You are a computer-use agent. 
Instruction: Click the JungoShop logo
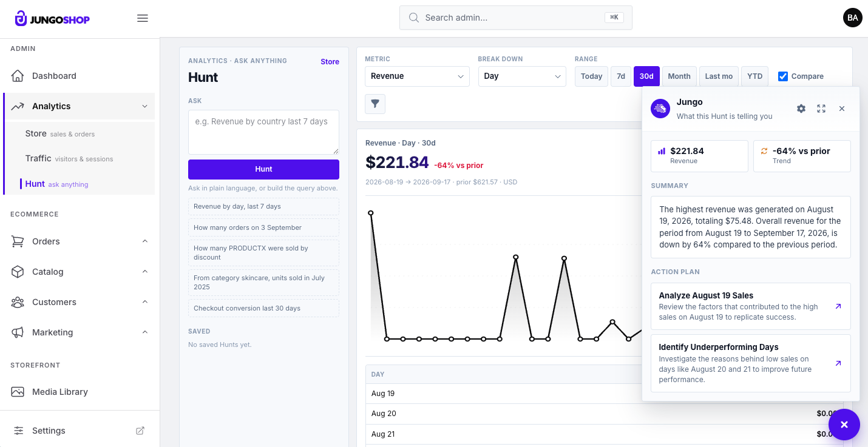[52, 19]
